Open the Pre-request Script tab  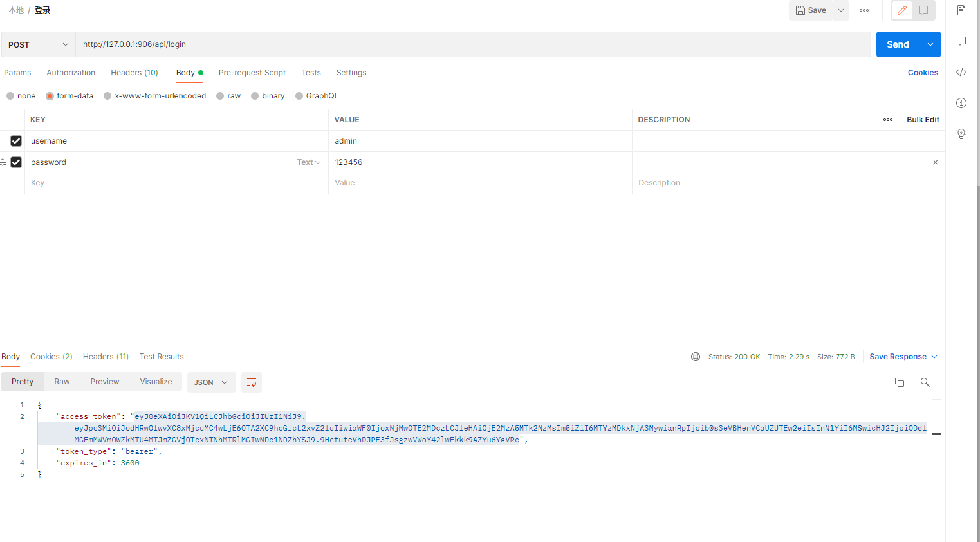(x=252, y=73)
